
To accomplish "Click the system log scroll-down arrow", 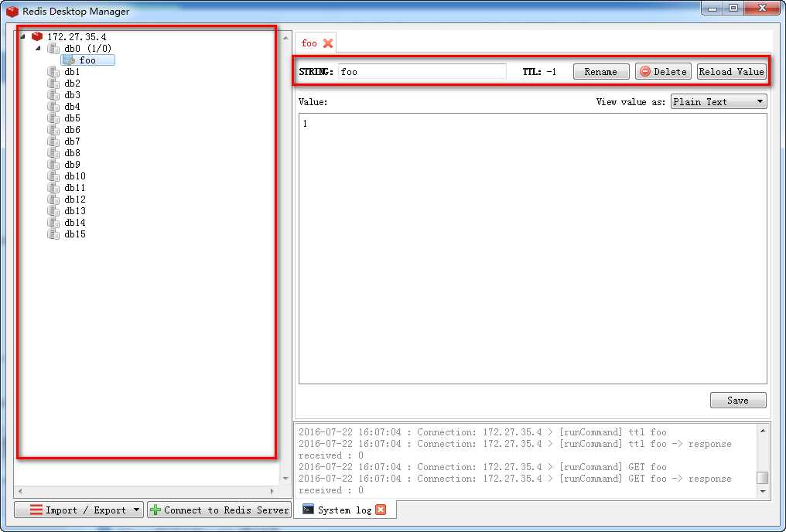I will pos(763,492).
